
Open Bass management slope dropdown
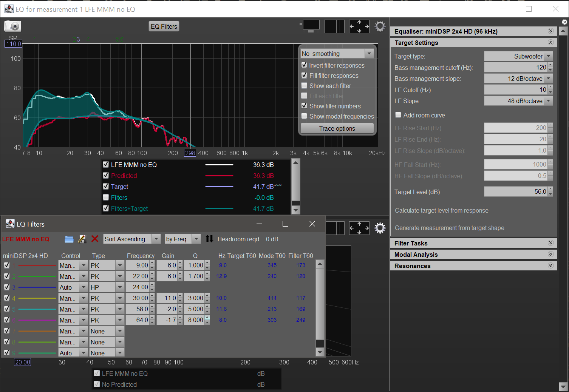point(548,79)
